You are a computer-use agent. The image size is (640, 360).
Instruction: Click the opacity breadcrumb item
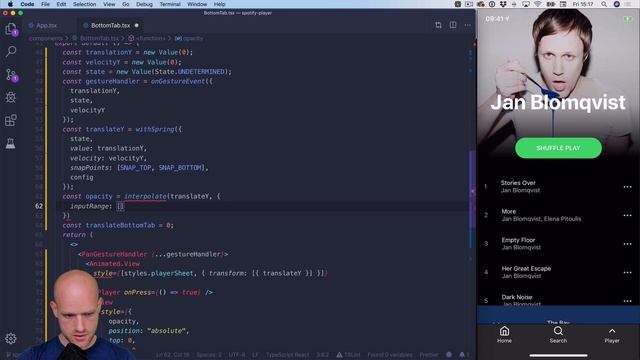click(189, 38)
